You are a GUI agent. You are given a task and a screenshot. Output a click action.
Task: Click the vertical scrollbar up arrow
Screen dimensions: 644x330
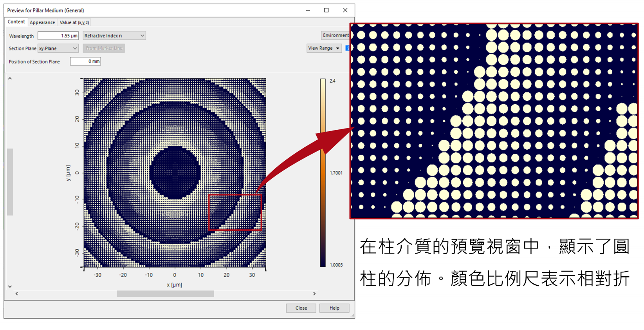(10, 79)
